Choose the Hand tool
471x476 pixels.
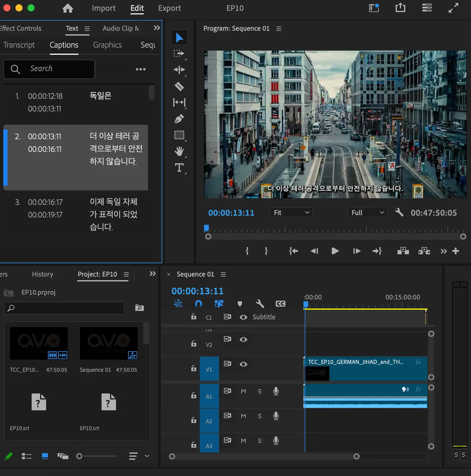[179, 151]
